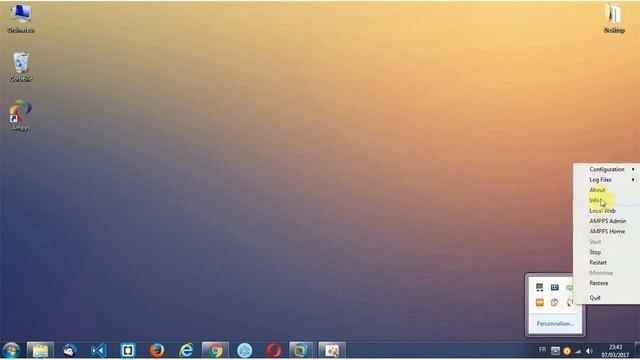Open the Windows Start menu orb

coord(11,350)
